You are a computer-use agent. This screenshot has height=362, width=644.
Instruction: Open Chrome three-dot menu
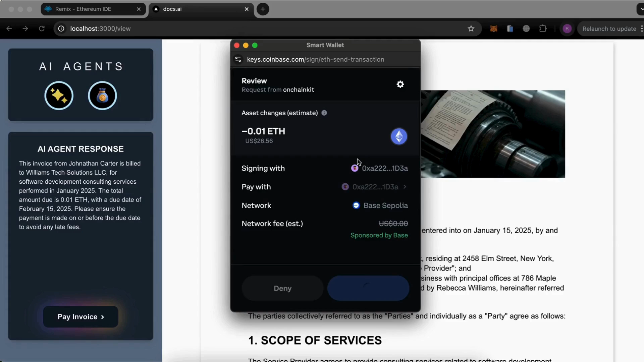tap(641, 29)
